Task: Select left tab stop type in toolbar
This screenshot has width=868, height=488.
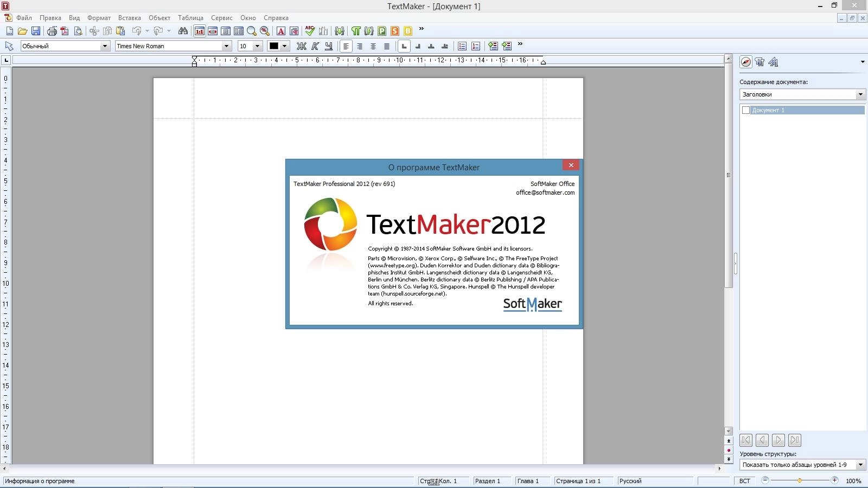Action: [x=404, y=46]
